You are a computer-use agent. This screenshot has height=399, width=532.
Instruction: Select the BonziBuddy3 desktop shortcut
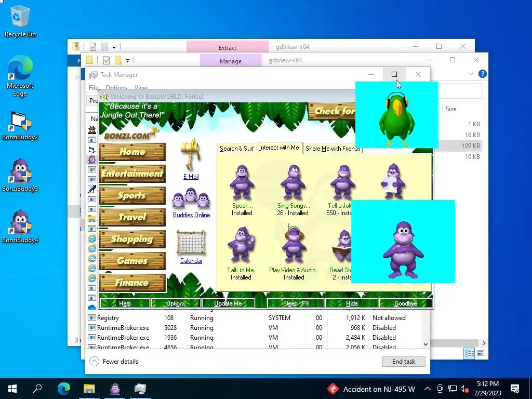coord(20,176)
